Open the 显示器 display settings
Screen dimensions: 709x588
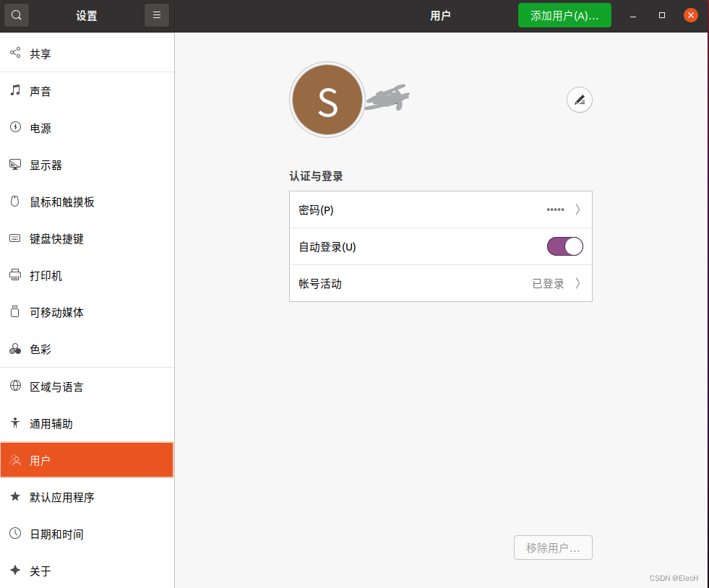[46, 165]
